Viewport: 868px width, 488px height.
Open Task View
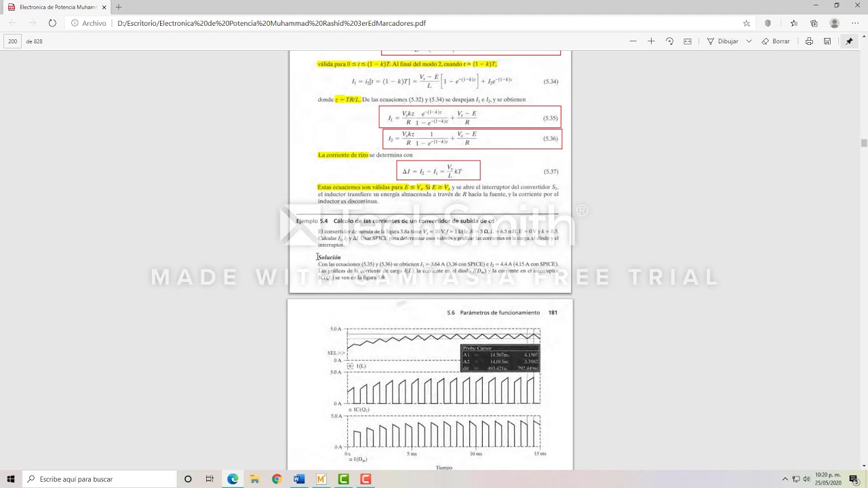click(x=210, y=479)
